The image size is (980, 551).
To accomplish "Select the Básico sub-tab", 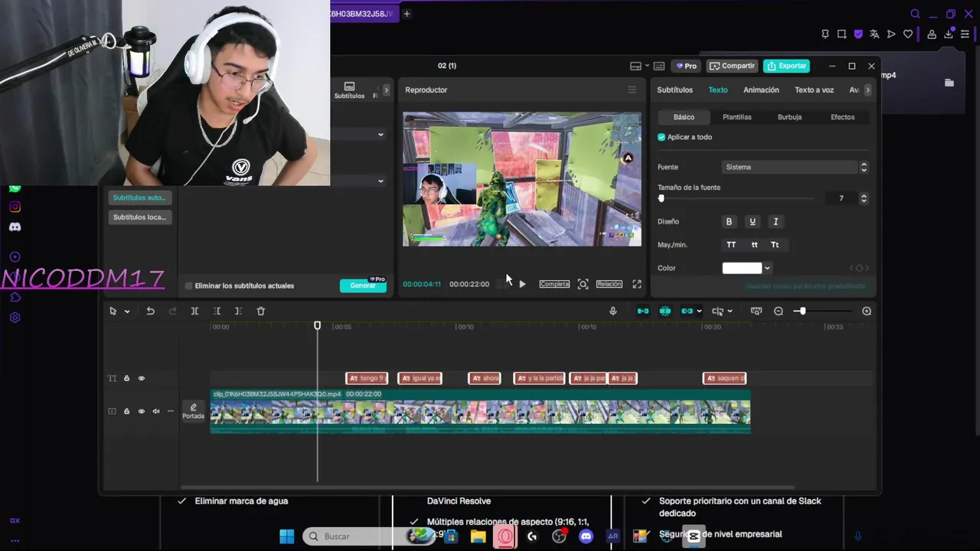I will point(684,117).
